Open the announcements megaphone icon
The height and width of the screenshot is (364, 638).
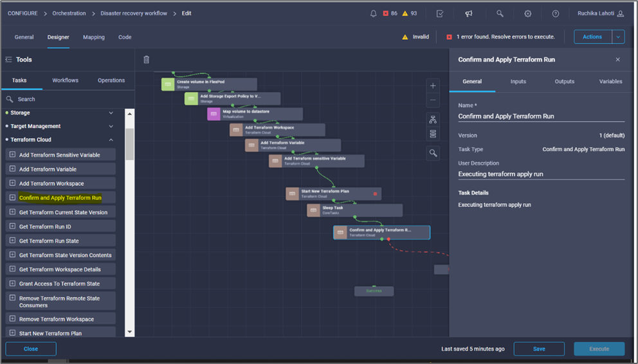(x=469, y=14)
